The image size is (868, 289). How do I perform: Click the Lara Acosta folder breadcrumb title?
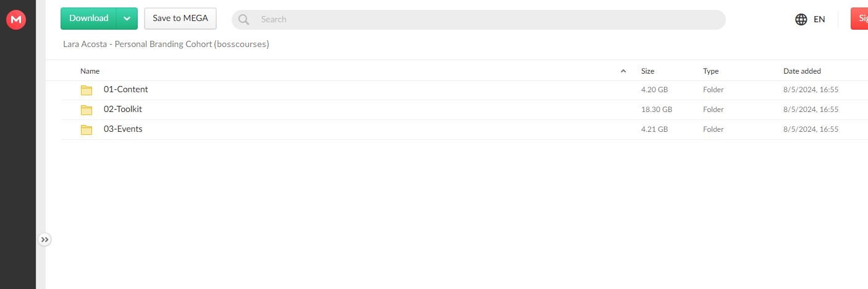click(166, 45)
